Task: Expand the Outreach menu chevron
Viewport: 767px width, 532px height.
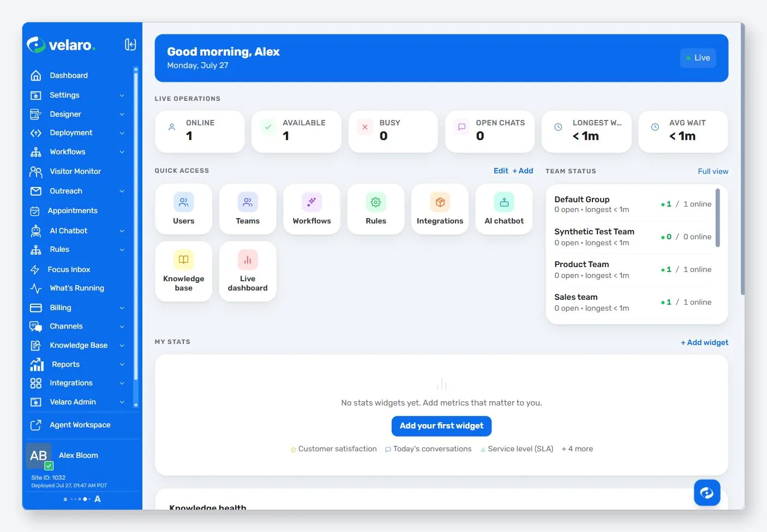Action: coord(122,191)
